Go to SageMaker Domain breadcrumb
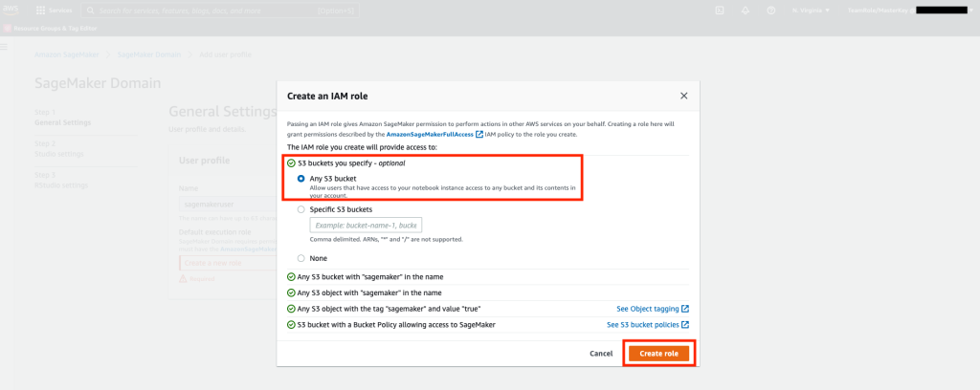980x390 pixels. click(x=149, y=54)
